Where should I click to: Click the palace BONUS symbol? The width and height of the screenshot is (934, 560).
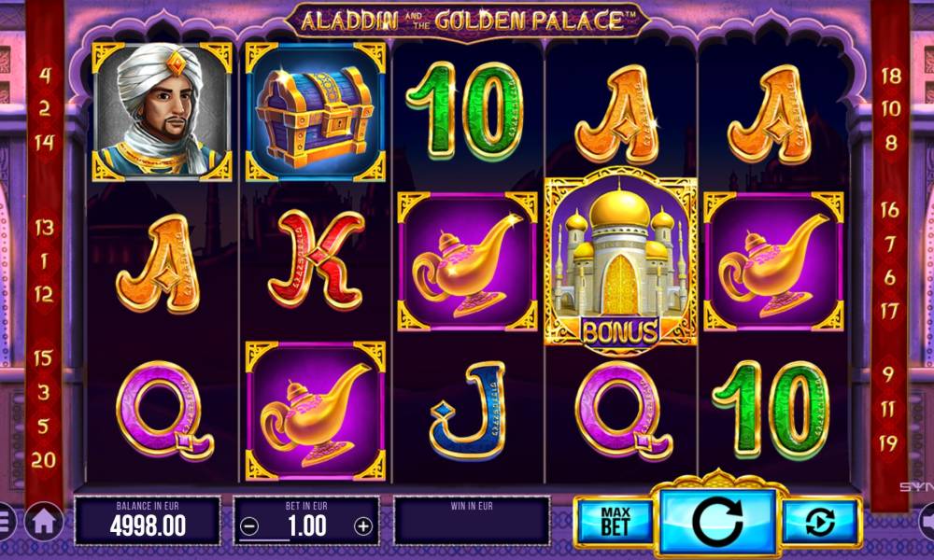621,260
